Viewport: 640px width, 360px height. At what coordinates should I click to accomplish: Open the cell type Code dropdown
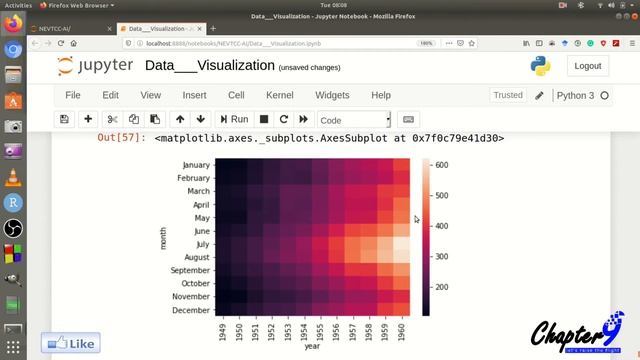click(354, 120)
